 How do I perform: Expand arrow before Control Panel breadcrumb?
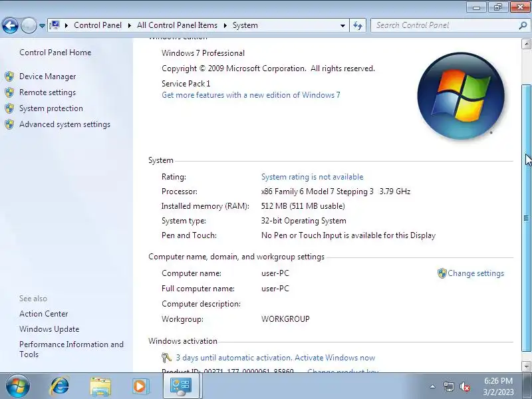point(66,25)
